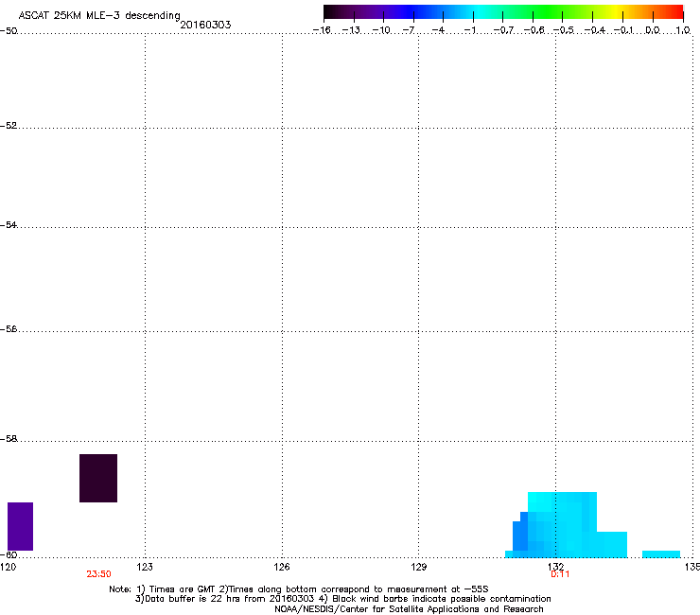Click the longitude label '132'
The height and width of the screenshot is (615, 700).
pos(555,567)
